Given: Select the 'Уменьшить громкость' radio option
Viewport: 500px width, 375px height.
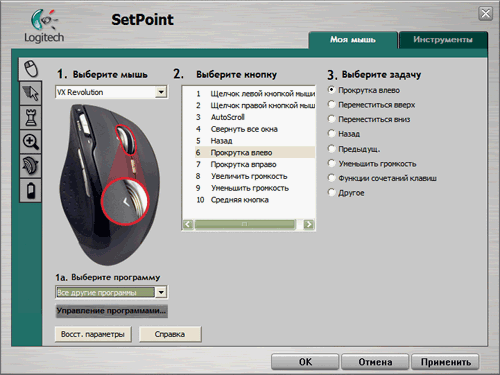Looking at the screenshot, I should pos(331,163).
